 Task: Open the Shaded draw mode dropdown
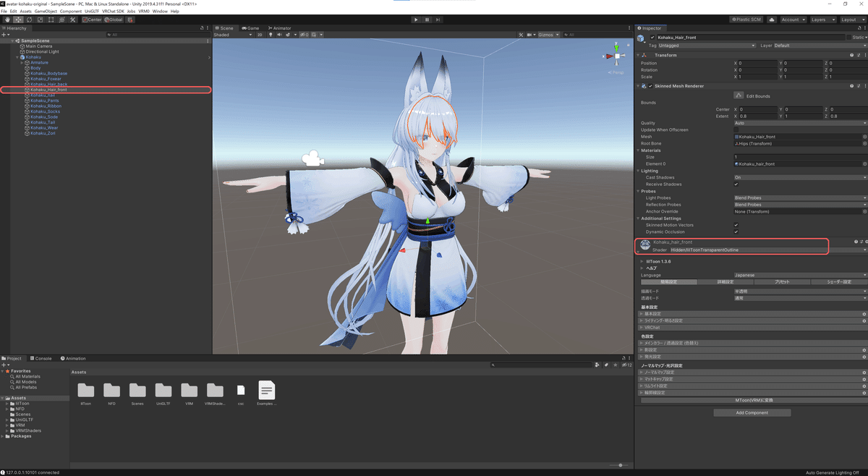[x=233, y=34]
